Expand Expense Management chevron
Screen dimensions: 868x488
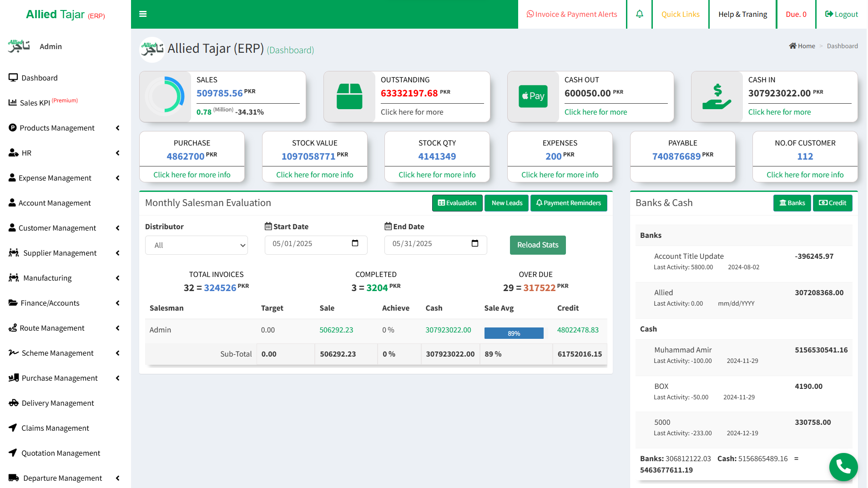(x=118, y=178)
